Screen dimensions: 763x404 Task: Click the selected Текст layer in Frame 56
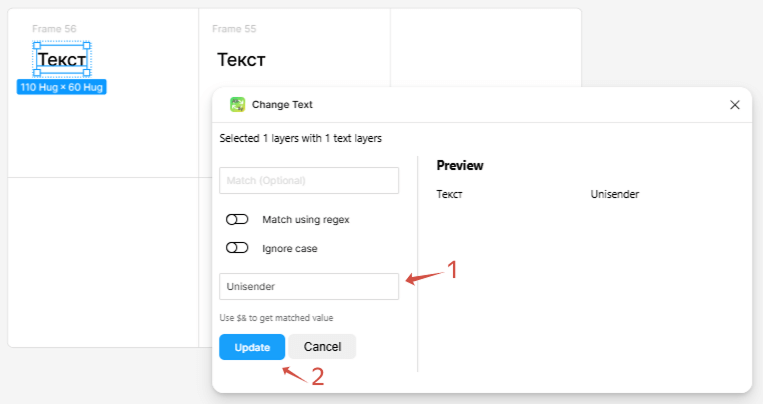61,59
